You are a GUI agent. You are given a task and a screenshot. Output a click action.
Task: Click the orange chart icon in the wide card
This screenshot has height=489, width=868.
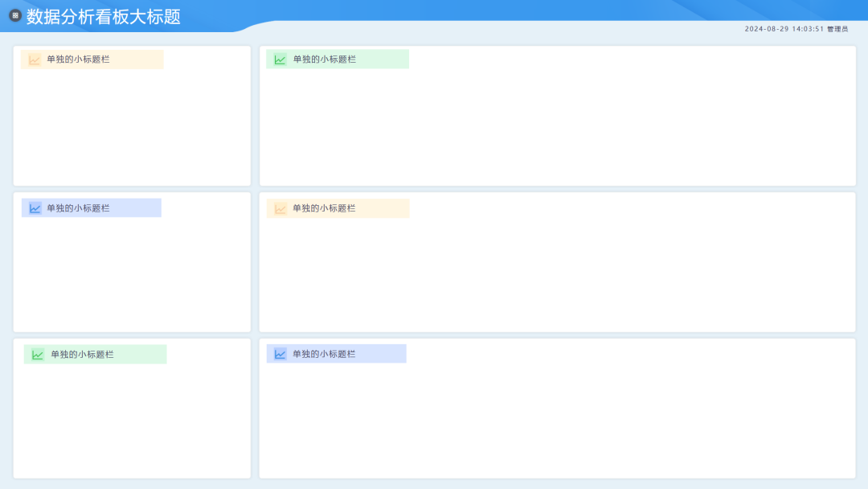pos(280,208)
